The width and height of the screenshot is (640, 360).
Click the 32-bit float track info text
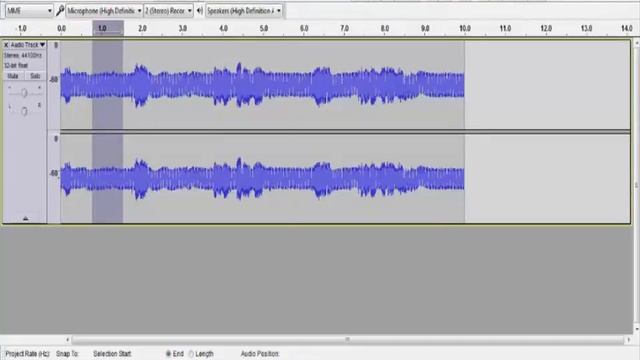click(x=16, y=65)
